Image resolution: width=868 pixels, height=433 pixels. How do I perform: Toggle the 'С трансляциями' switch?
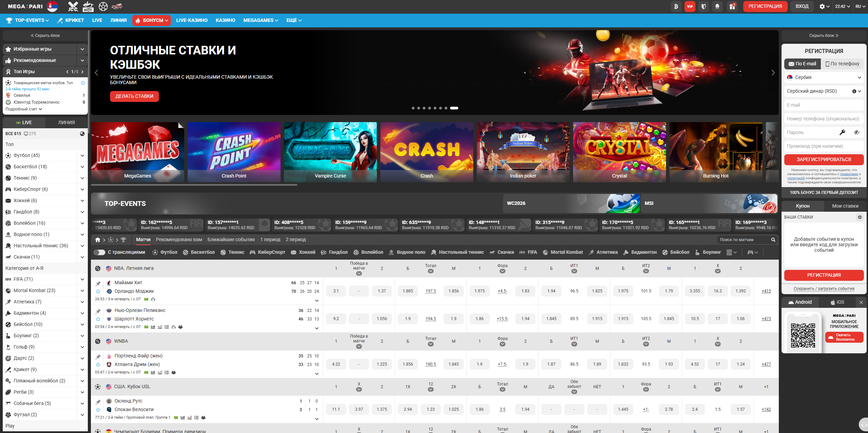click(99, 252)
